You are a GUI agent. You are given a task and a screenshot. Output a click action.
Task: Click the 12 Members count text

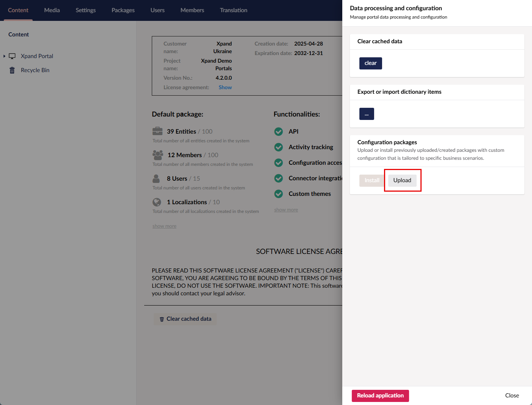tap(184, 155)
